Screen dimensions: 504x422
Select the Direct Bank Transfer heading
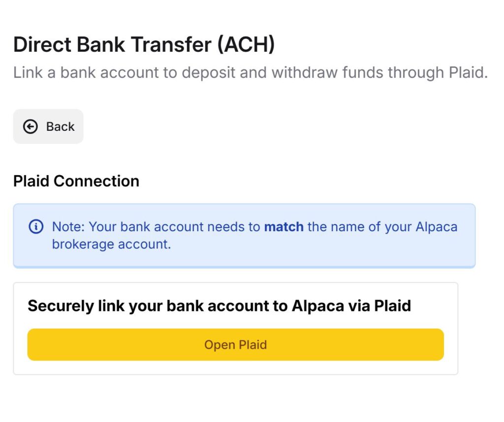tap(144, 44)
